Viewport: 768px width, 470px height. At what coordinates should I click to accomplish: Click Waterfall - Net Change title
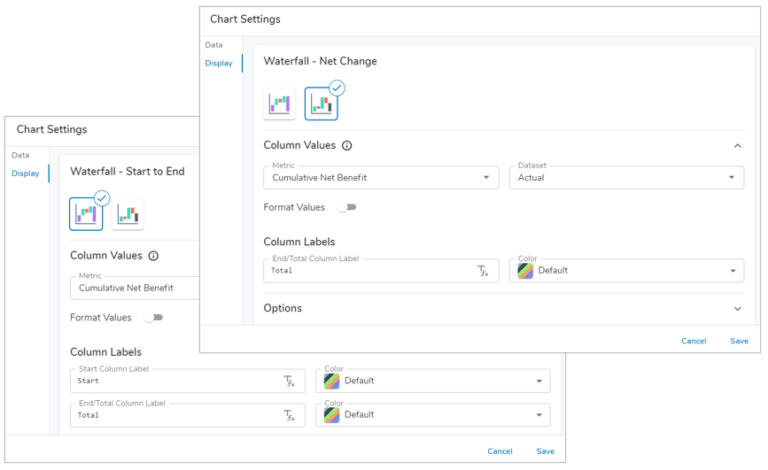[320, 61]
